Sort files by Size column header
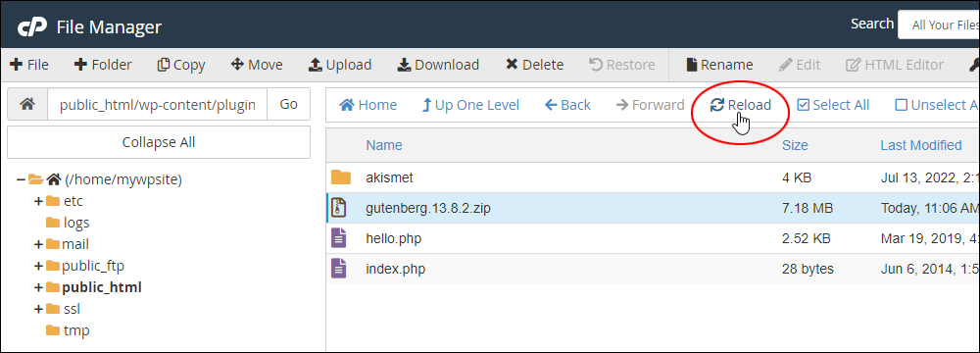The width and height of the screenshot is (980, 353). [x=795, y=145]
